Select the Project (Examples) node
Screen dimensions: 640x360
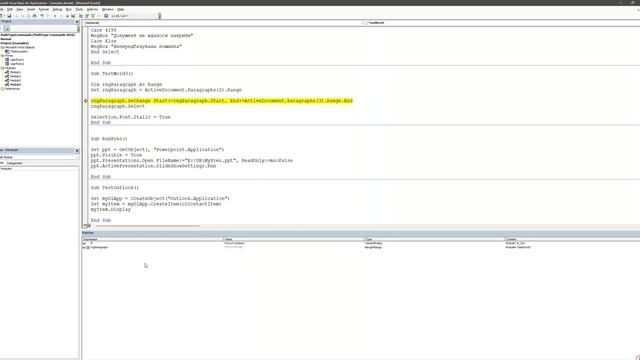pyautogui.click(x=15, y=43)
